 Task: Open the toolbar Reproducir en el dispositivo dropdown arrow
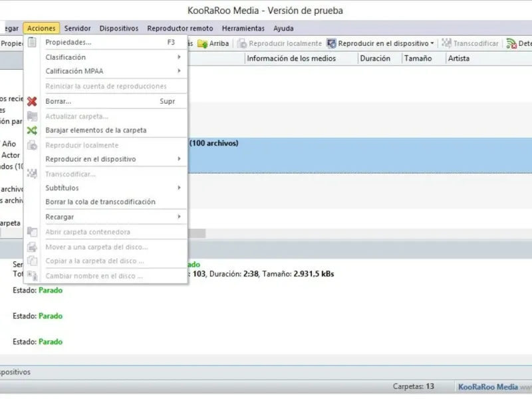tap(432, 43)
